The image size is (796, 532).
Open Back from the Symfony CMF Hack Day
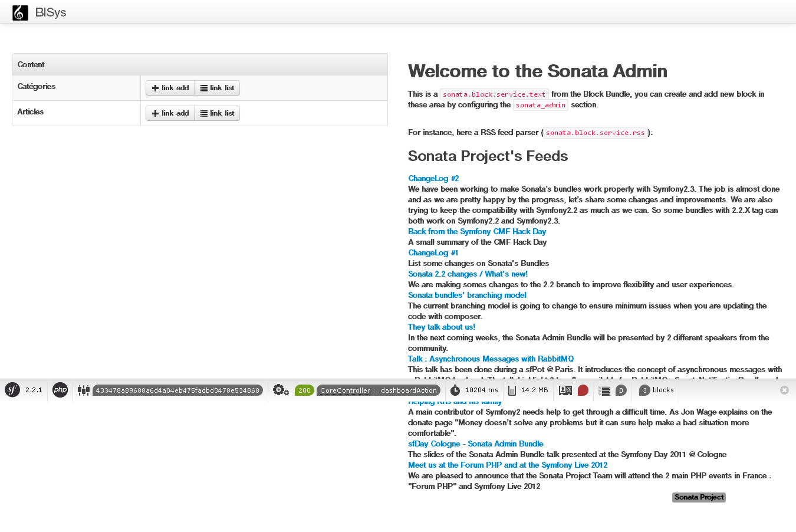[477, 231]
